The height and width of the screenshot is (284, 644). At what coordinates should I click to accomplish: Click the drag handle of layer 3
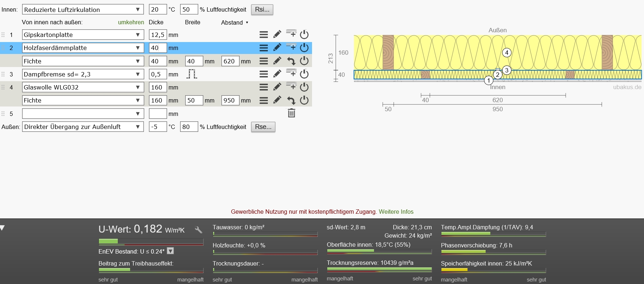point(3,74)
